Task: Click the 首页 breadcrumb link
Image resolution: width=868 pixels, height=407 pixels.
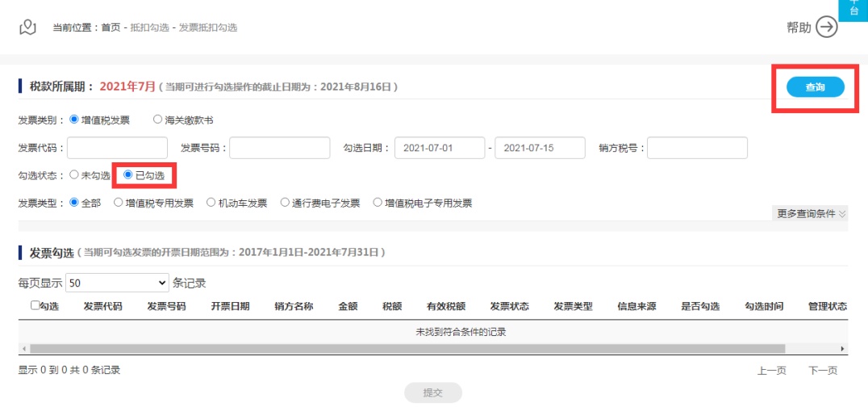Action: (x=111, y=27)
